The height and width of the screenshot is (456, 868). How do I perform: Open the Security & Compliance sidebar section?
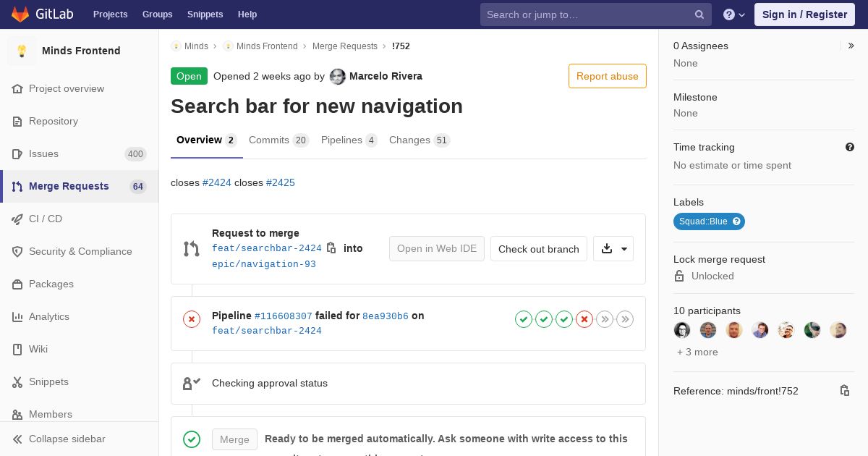(80, 251)
